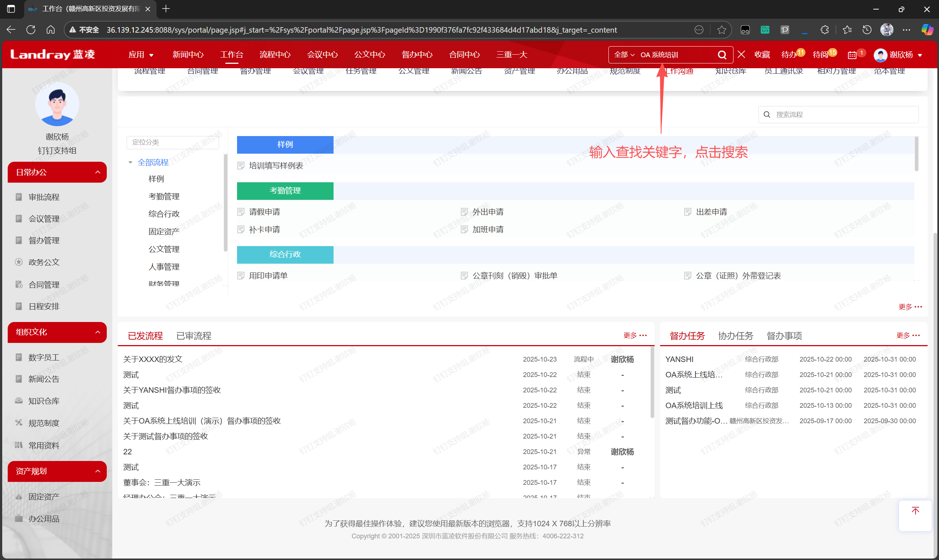This screenshot has width=939, height=560.
Task: Open 规范制度 sidebar item
Action: pyautogui.click(x=44, y=423)
